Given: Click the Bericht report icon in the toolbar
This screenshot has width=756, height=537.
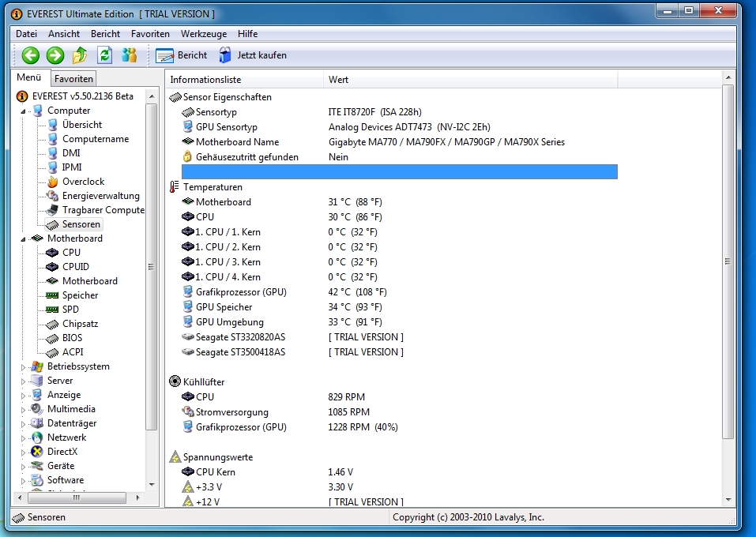Looking at the screenshot, I should [x=164, y=56].
